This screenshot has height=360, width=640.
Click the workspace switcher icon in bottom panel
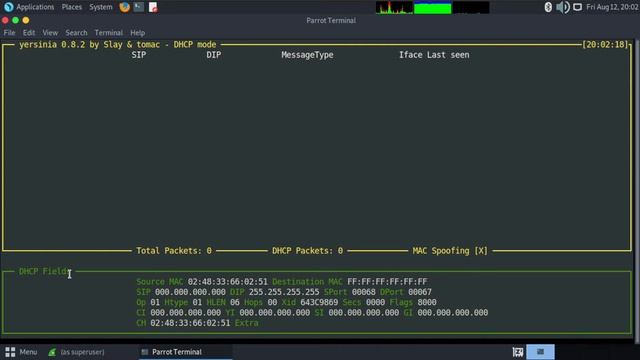pos(518,352)
